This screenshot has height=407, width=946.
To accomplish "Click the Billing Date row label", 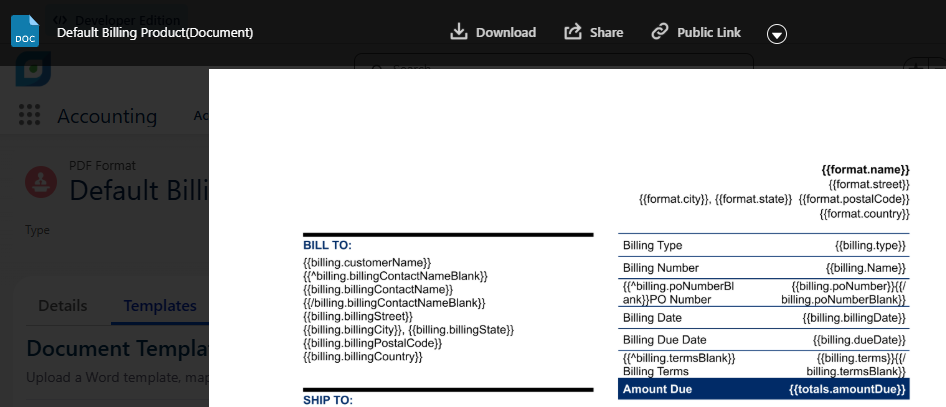I will [653, 318].
